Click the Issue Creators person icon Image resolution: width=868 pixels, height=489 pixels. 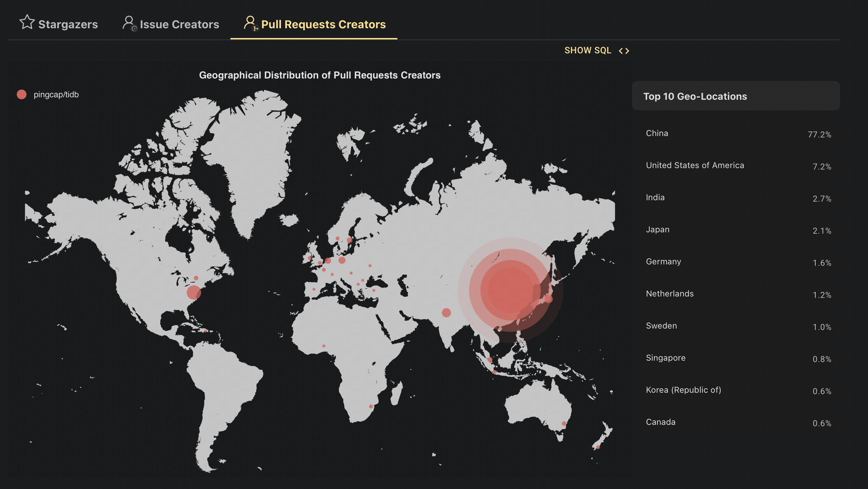pyautogui.click(x=129, y=23)
